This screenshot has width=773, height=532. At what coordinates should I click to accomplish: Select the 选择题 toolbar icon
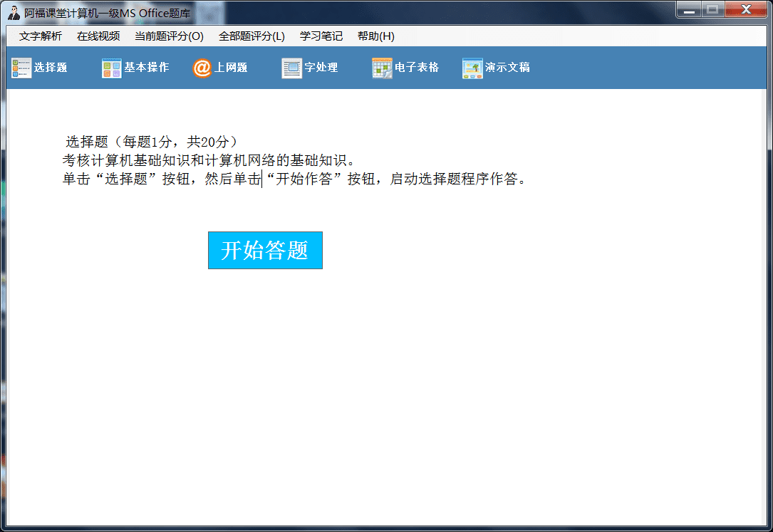pyautogui.click(x=21, y=67)
